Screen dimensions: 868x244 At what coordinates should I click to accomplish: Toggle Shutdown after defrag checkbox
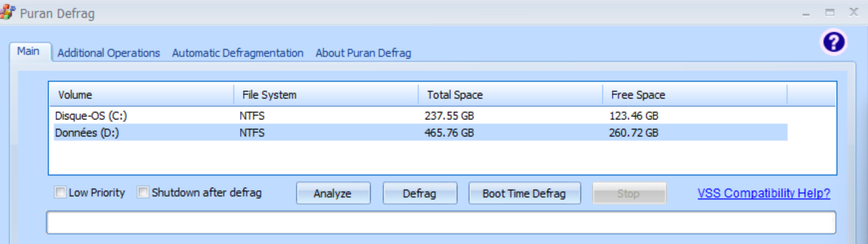tap(143, 193)
